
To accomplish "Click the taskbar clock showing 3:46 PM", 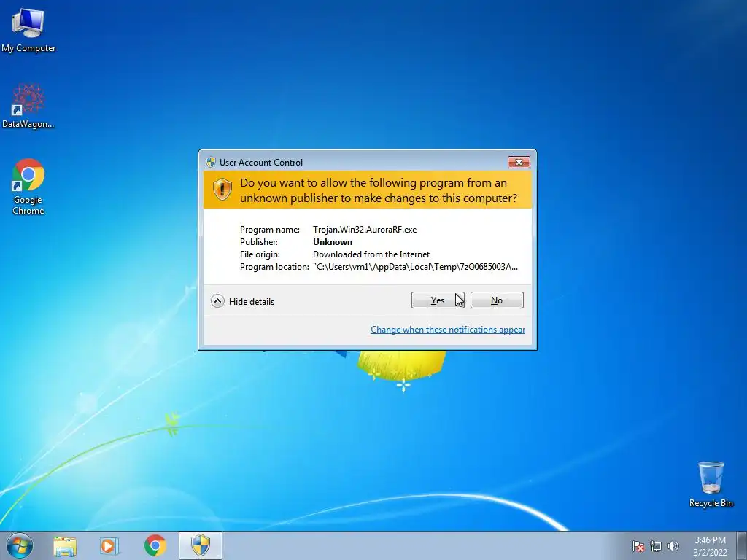I will click(x=710, y=546).
